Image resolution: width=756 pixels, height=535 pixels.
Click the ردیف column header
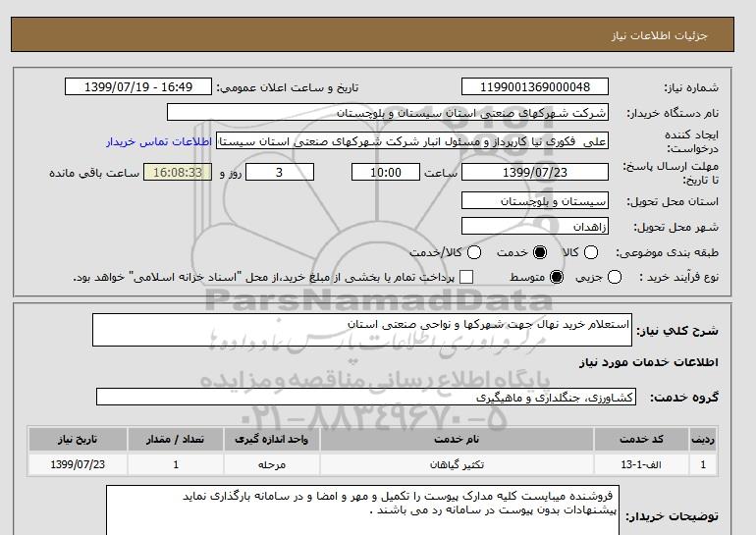pos(703,440)
